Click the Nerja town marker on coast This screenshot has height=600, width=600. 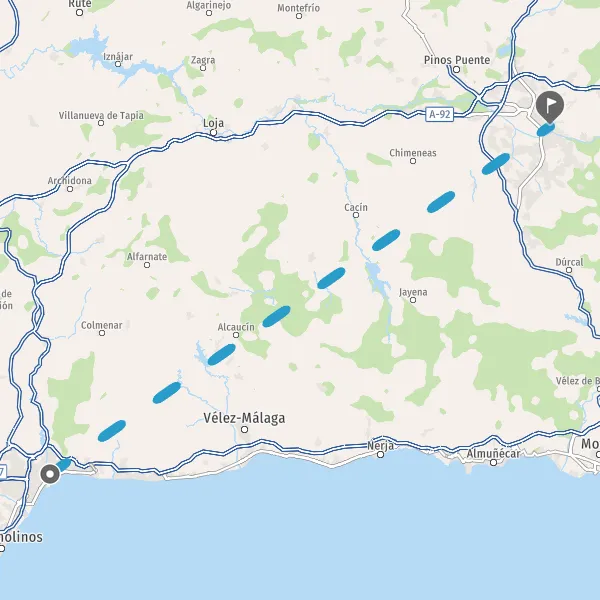click(380, 455)
